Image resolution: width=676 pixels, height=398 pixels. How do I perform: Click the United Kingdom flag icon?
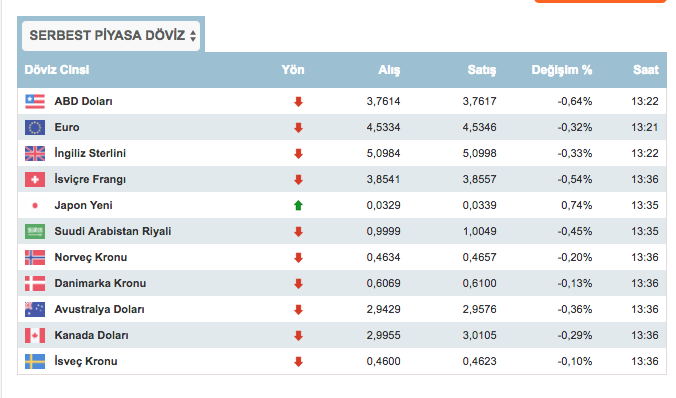(35, 154)
